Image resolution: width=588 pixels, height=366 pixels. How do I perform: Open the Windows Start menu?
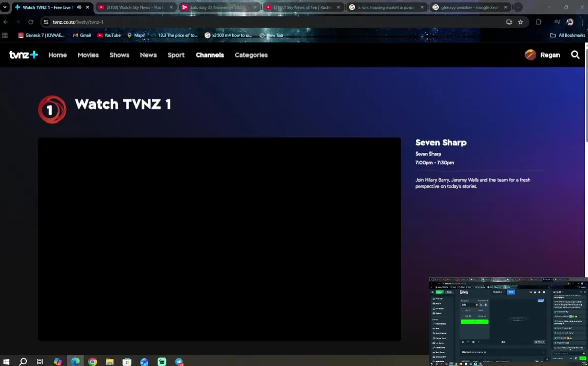[6, 362]
